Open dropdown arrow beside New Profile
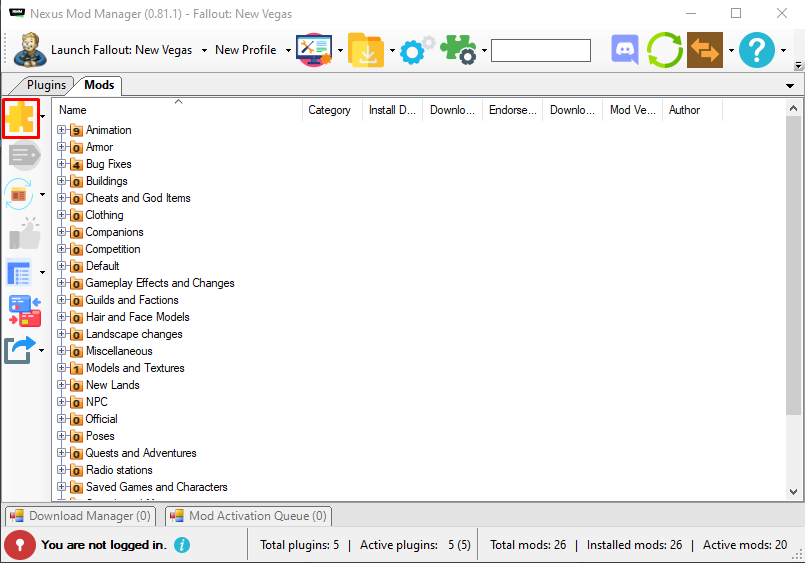 point(288,50)
